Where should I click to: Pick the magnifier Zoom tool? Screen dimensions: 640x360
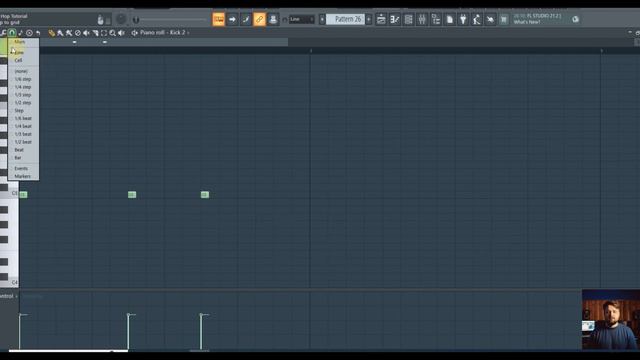112,33
